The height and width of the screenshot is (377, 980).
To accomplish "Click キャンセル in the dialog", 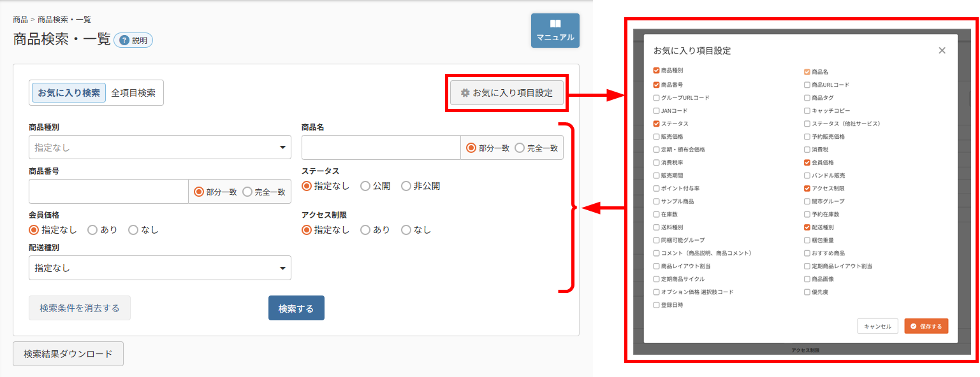I will [x=877, y=326].
